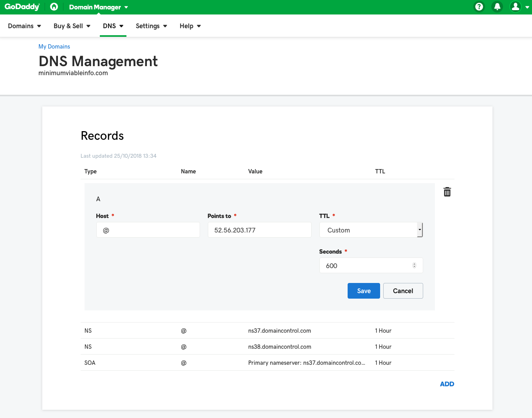Click the Host input field

pyautogui.click(x=148, y=230)
